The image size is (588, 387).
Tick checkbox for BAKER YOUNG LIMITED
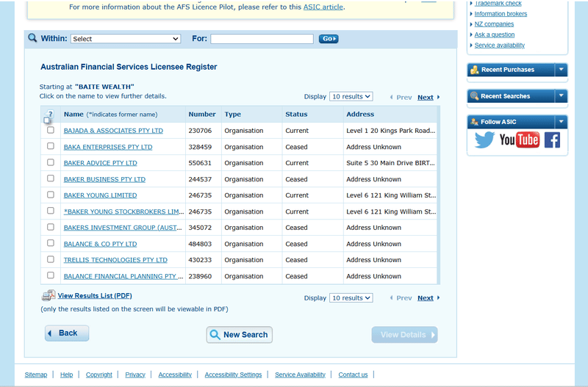51,195
